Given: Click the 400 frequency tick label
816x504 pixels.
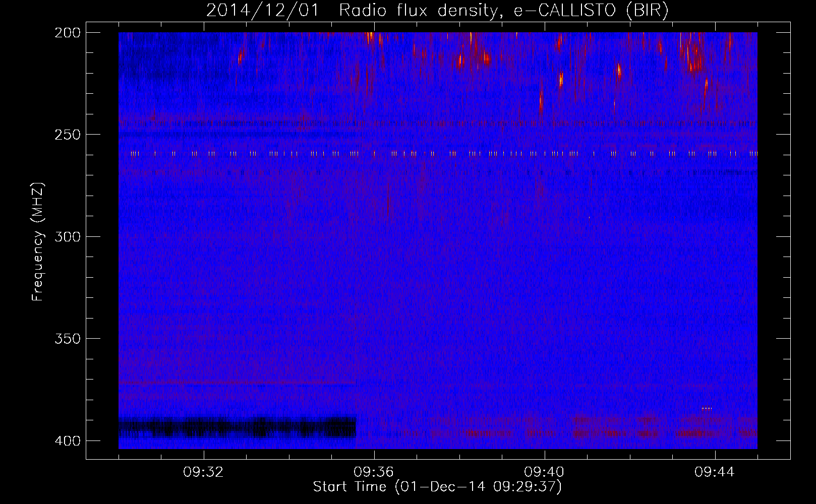Looking at the screenshot, I should point(67,441).
